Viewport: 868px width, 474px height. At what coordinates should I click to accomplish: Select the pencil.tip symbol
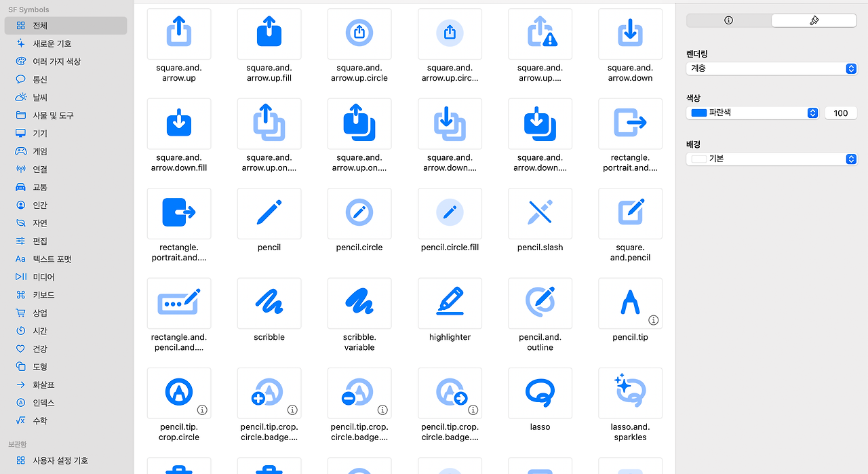[x=631, y=303]
